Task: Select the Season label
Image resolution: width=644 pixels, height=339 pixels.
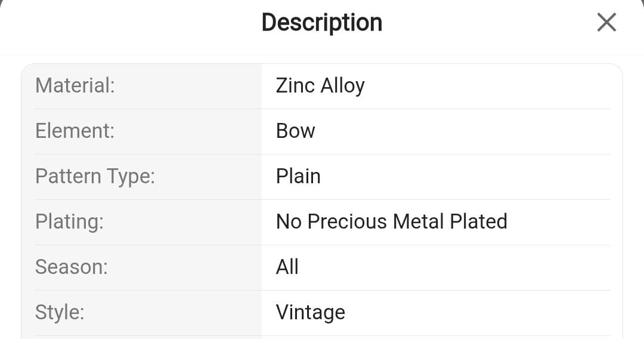Action: pos(72,267)
